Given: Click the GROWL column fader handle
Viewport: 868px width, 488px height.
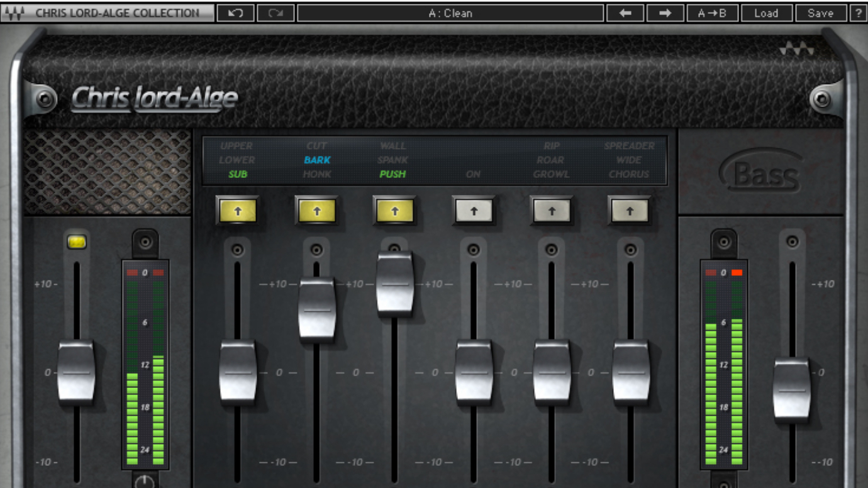Looking at the screenshot, I should (x=552, y=372).
